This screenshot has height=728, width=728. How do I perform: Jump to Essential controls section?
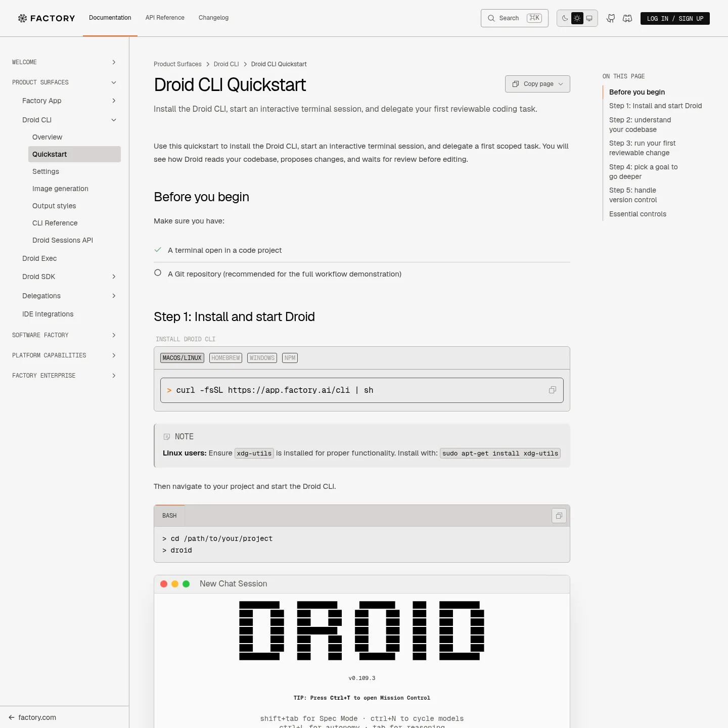[x=638, y=214]
